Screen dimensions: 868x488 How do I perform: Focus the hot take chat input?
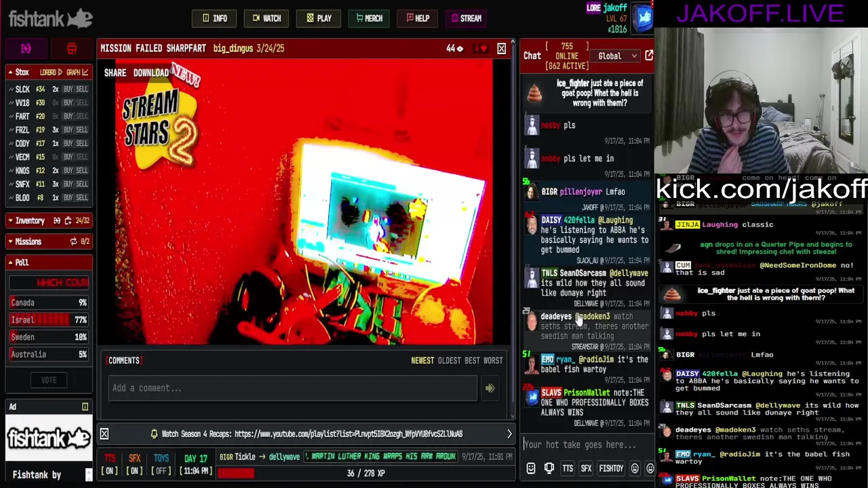click(587, 445)
